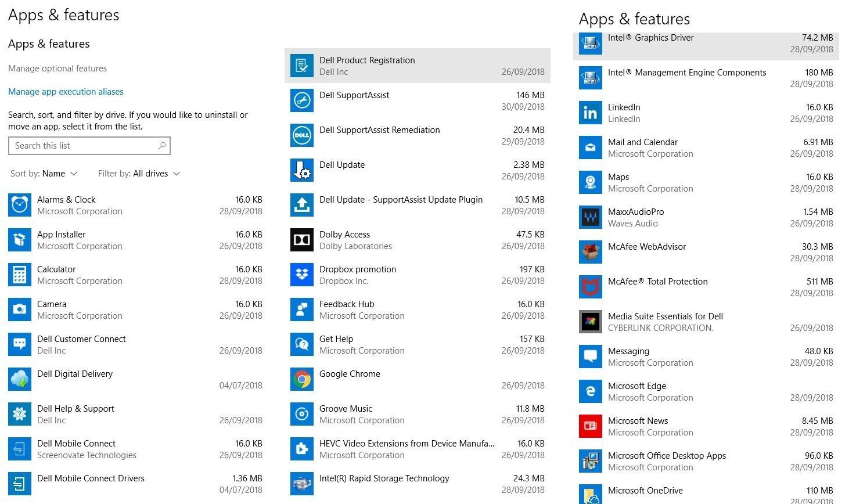This screenshot has width=856, height=504.
Task: Click the Dell Update SupportAssist Update Plugin icon
Action: coord(302,205)
